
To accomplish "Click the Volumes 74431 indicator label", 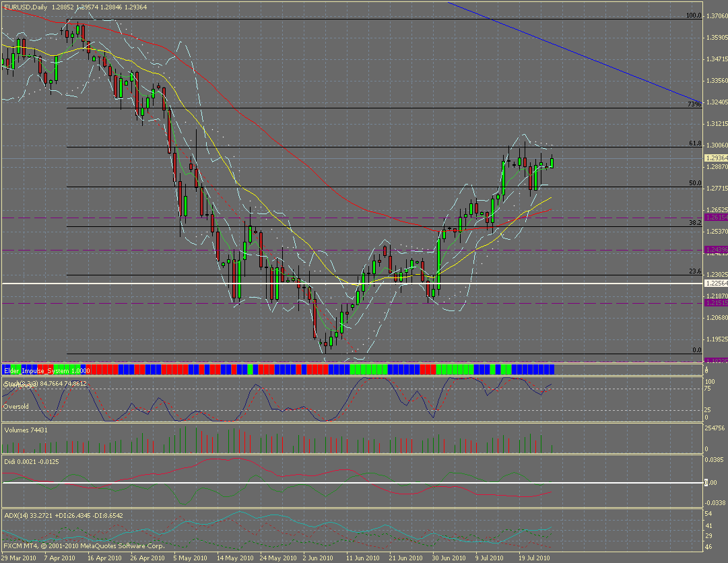I will coord(26,430).
